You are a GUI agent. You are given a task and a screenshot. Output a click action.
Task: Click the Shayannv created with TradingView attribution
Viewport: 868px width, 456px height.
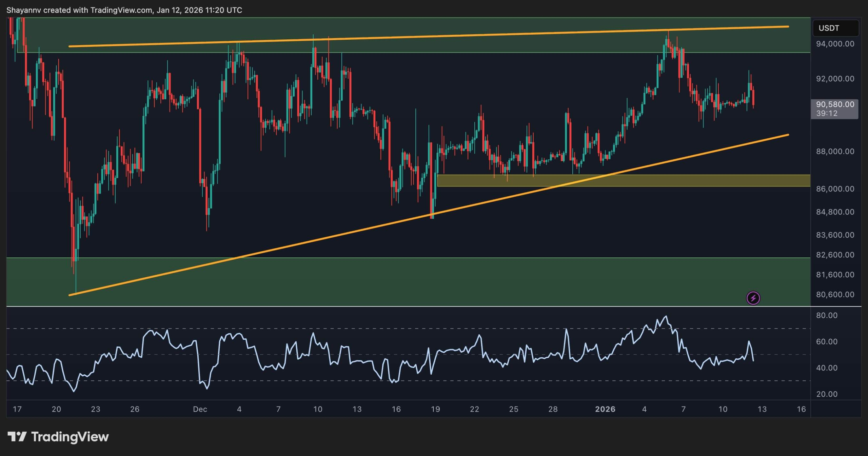click(x=124, y=10)
